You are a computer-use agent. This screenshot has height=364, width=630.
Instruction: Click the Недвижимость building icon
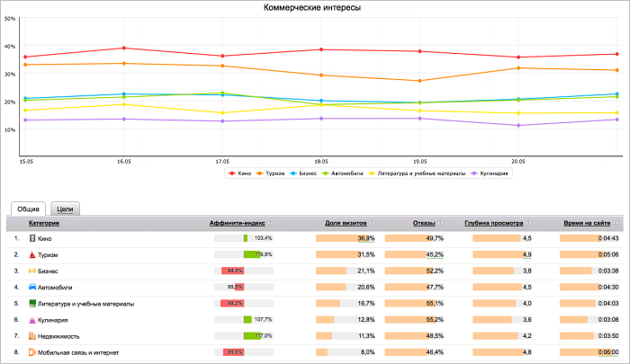[x=32, y=335]
